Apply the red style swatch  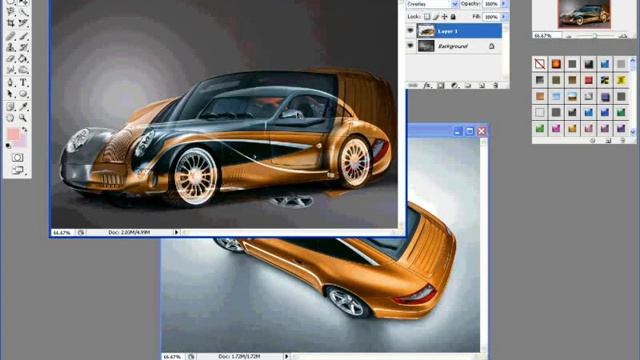click(589, 80)
